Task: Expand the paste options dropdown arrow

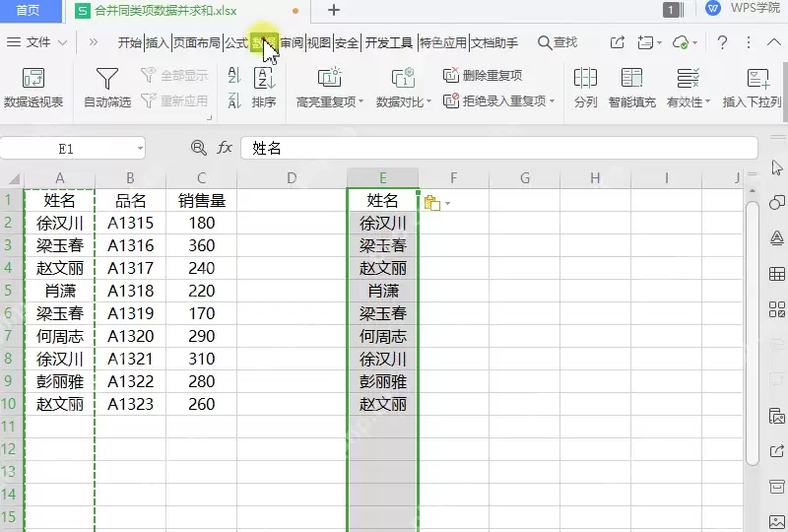Action: click(x=447, y=204)
